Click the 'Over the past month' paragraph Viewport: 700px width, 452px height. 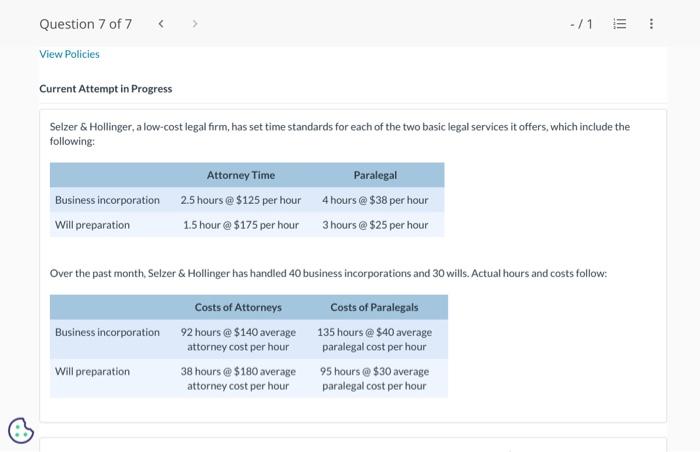[x=328, y=273]
